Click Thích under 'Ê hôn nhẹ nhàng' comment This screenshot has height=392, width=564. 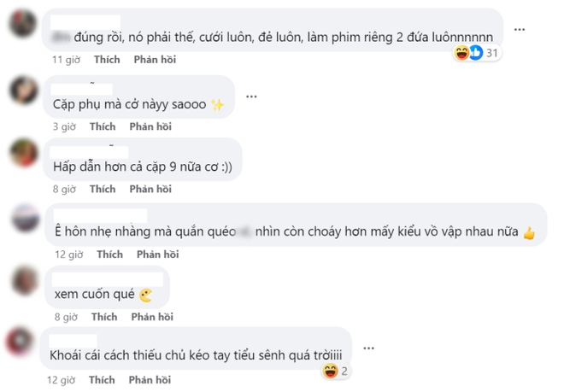point(109,254)
